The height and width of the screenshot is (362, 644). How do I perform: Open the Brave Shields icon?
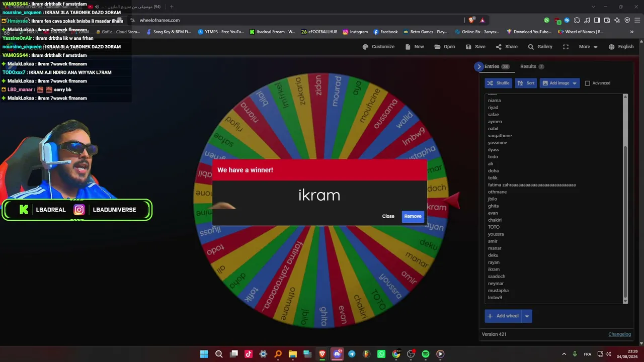point(471,20)
